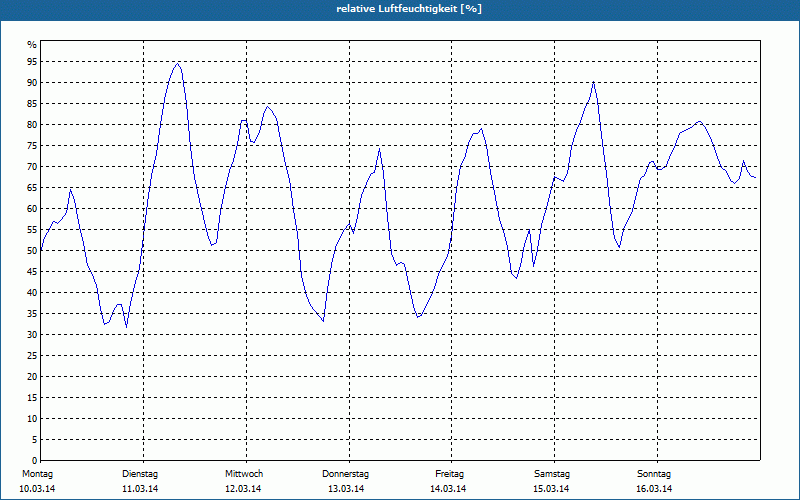Click the "Samstag" day label
This screenshot has height=500, width=800.
(x=552, y=474)
